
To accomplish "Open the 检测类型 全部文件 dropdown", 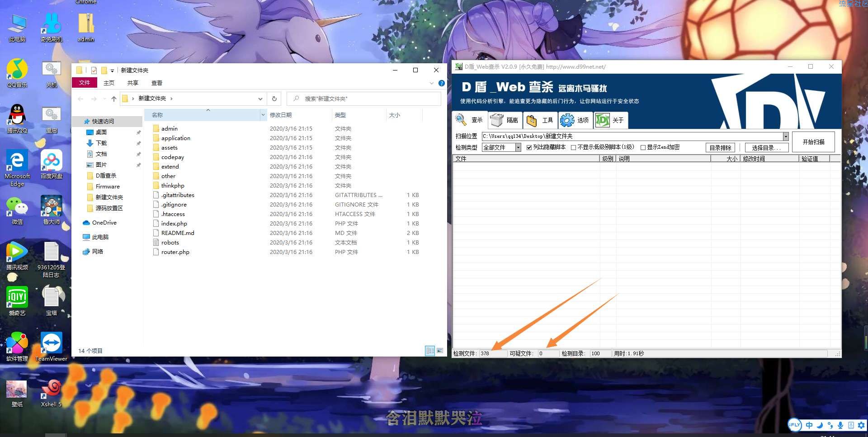I will [518, 147].
